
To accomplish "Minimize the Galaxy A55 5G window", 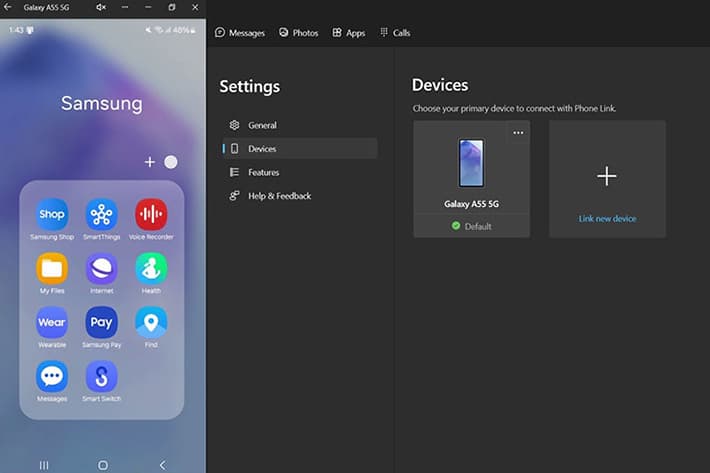I will [148, 7].
